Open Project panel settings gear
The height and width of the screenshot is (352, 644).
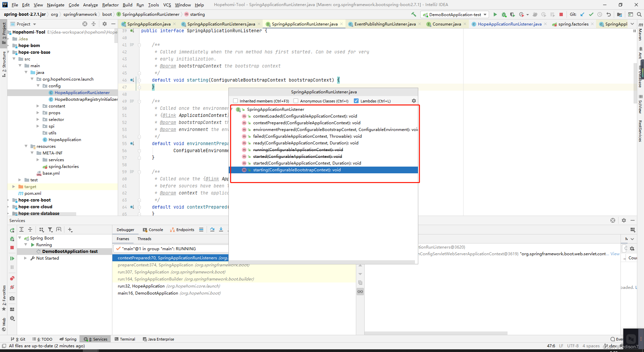point(105,24)
